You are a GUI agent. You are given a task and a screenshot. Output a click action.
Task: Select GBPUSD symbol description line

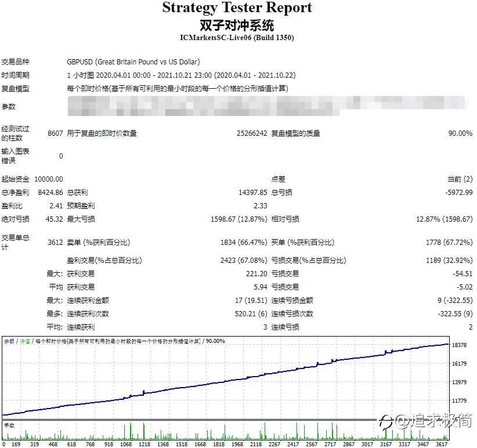(x=133, y=62)
